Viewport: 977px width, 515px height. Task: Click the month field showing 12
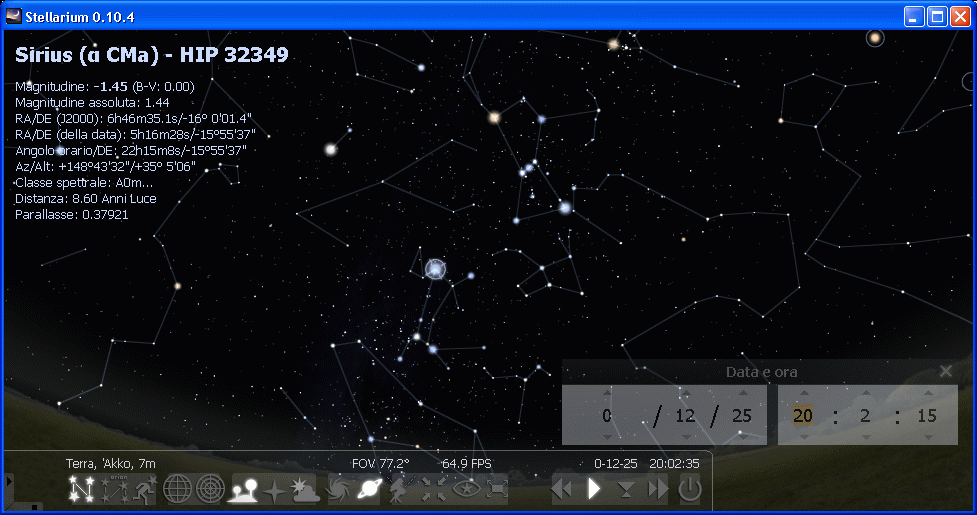685,415
